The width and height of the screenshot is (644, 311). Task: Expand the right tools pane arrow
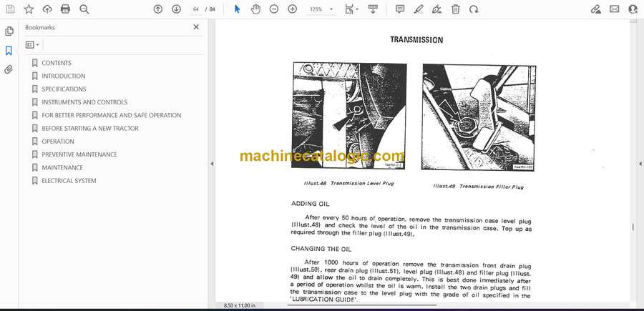[x=640, y=164]
